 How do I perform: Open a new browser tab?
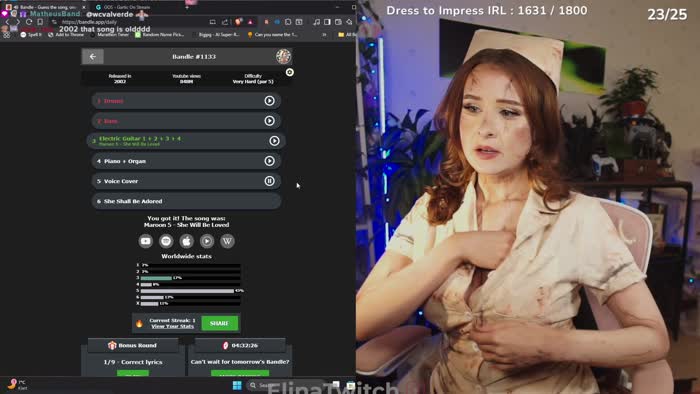[x=187, y=7]
